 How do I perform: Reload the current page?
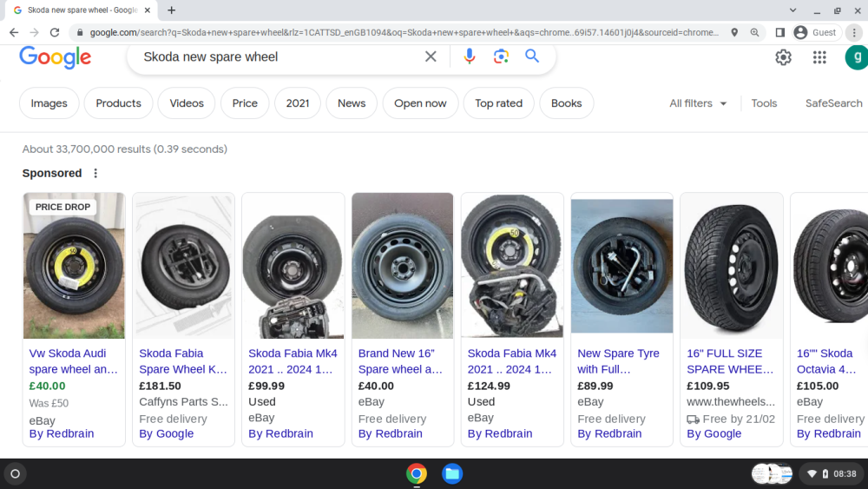point(54,33)
